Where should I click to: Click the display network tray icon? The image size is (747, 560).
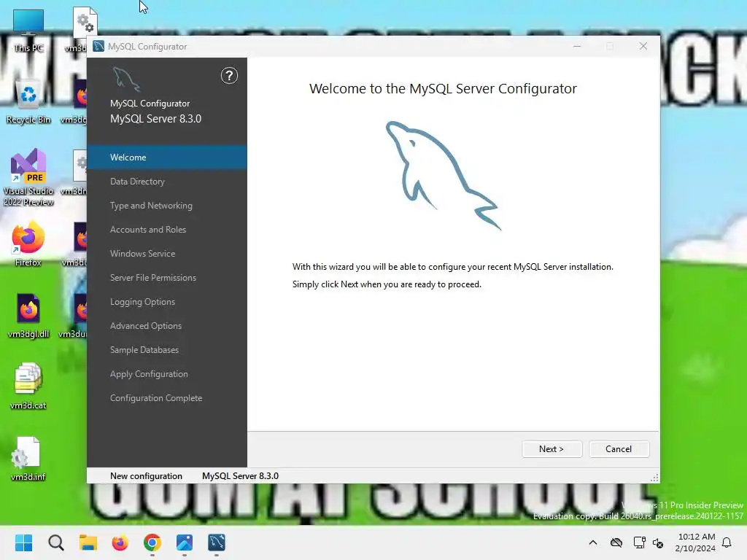[639, 542]
